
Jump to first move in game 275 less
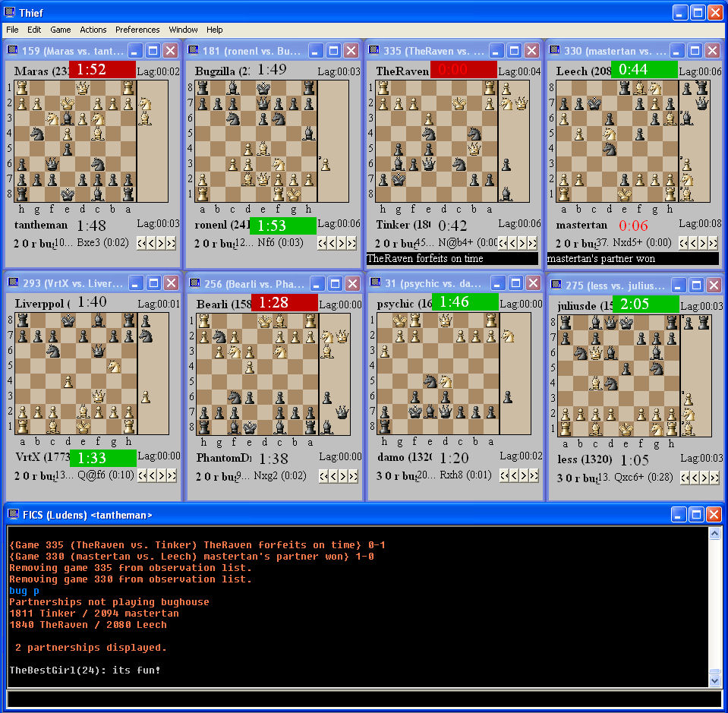pos(685,478)
